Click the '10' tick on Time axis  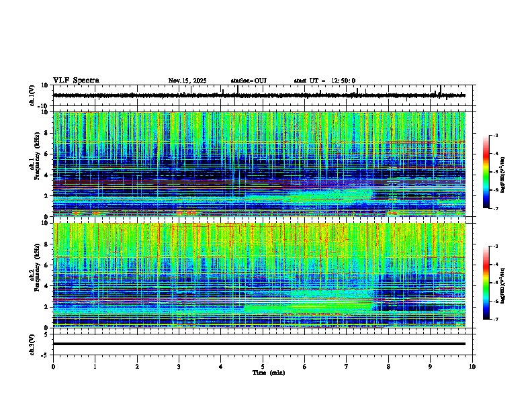(472, 367)
